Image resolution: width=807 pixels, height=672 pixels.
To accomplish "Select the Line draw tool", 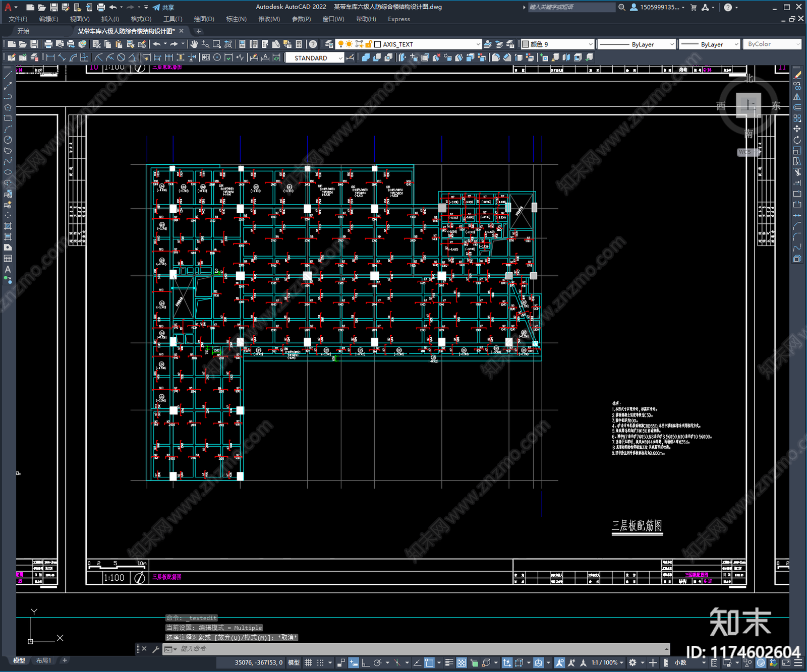I will pos(8,75).
